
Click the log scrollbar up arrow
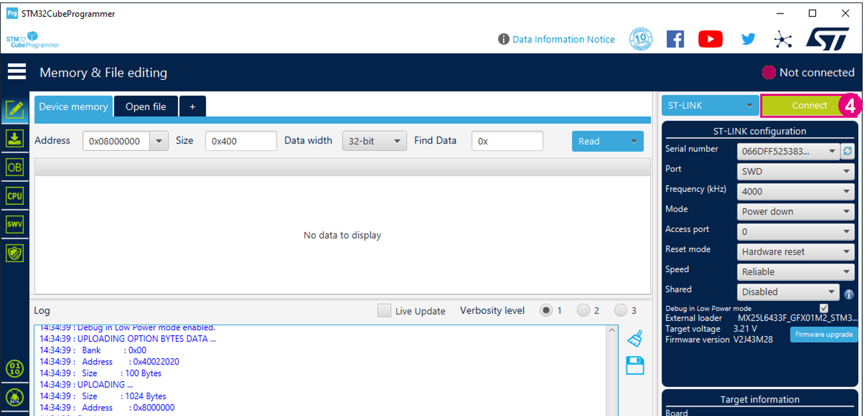(x=612, y=330)
